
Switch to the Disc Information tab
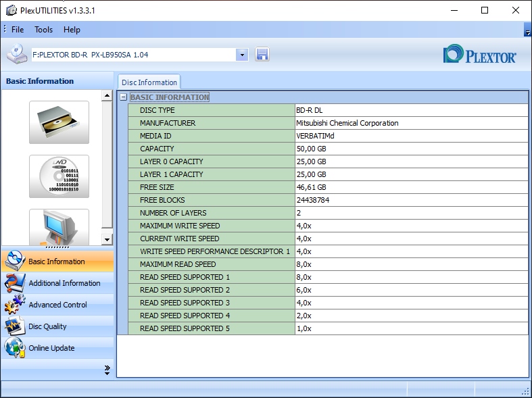[x=149, y=82]
